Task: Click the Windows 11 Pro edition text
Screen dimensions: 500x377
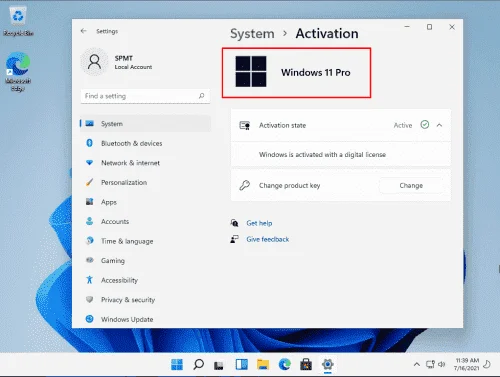Action: point(316,73)
